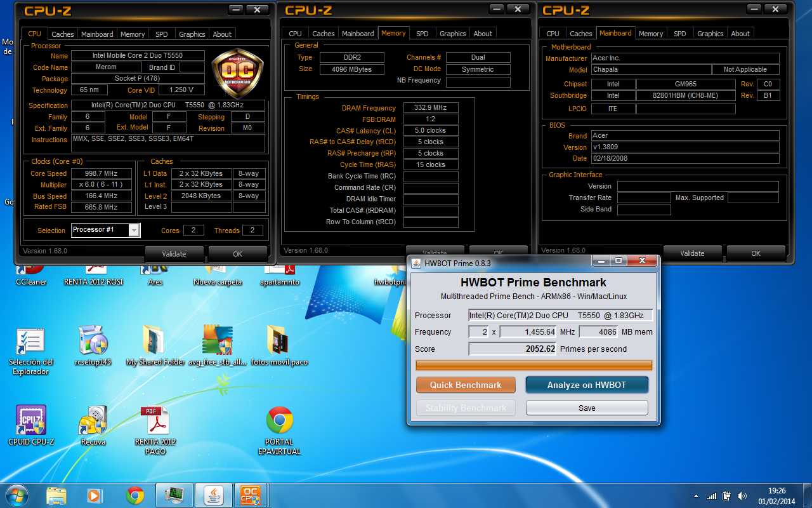Click the Level 2 cache value 2048 KBytes
Image resolution: width=812 pixels, height=508 pixels.
(200, 196)
